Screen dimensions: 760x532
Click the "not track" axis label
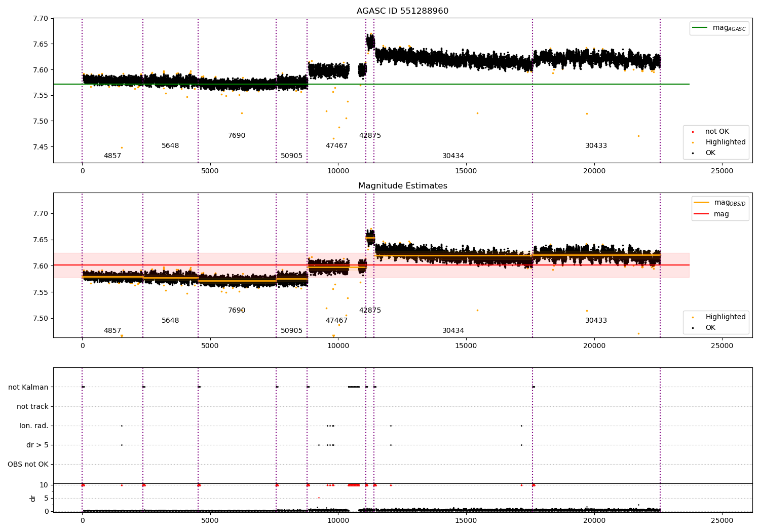(32, 406)
